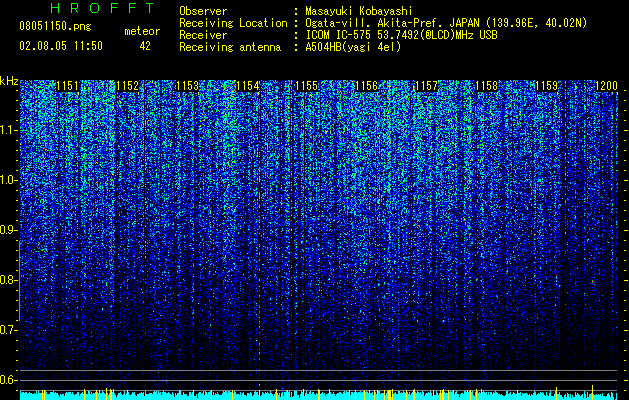Click the 1151 time marker
Viewport: 629px width, 400px height.
[68, 86]
